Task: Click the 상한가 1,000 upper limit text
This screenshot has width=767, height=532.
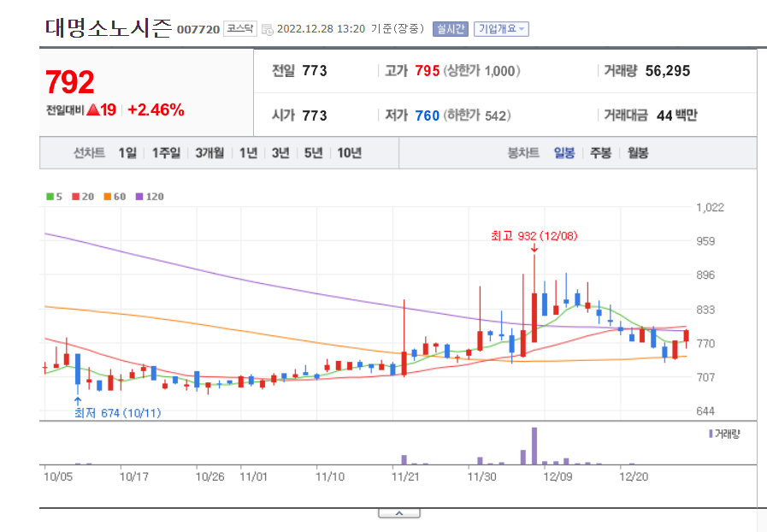Action: pos(481,71)
